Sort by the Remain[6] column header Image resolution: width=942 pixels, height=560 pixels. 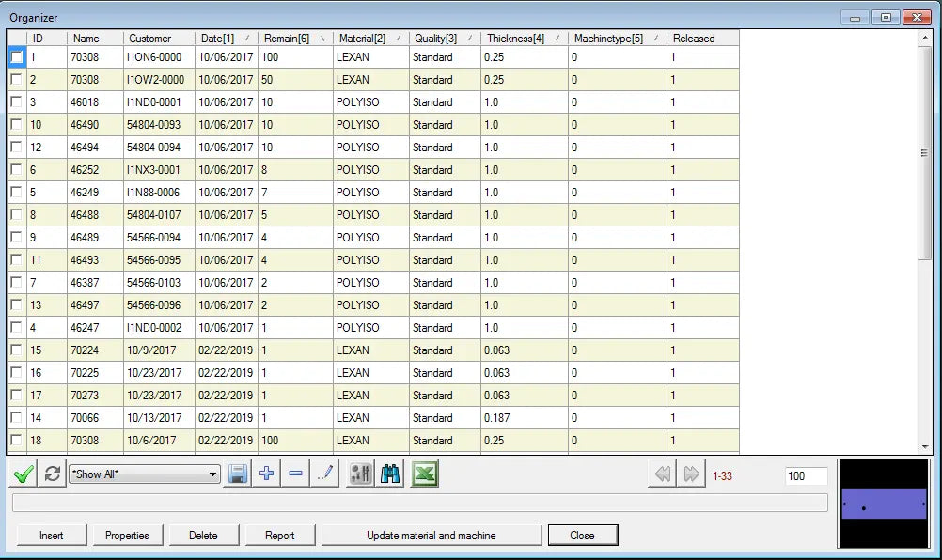click(294, 39)
